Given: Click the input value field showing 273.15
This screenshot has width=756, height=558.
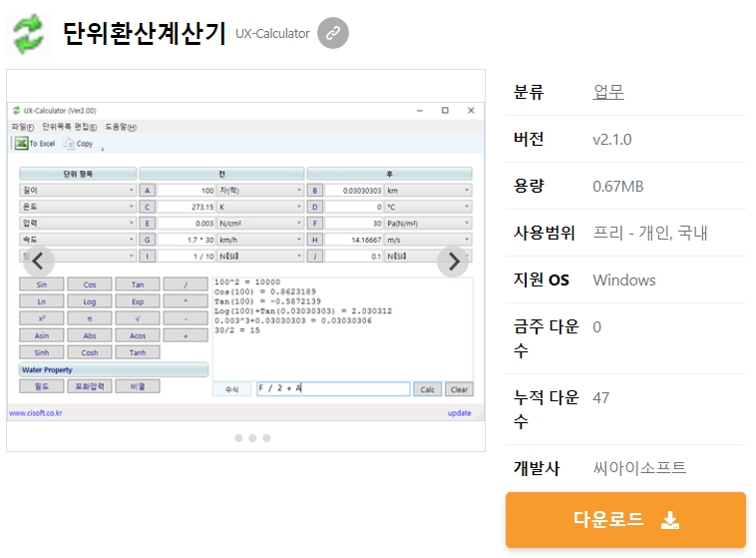Looking at the screenshot, I should point(187,207).
